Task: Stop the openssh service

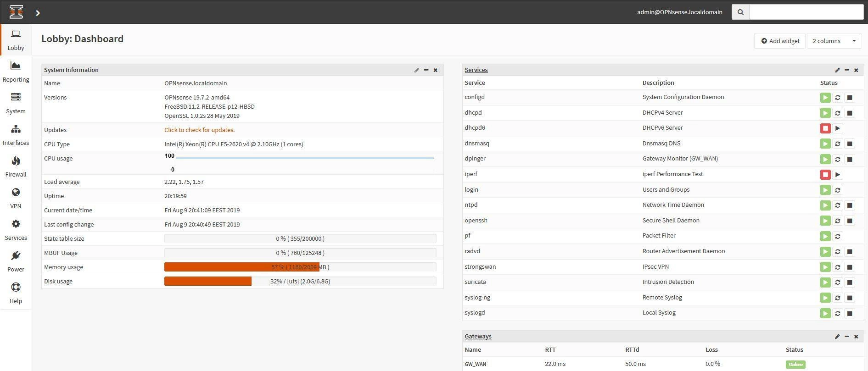Action: tap(850, 221)
